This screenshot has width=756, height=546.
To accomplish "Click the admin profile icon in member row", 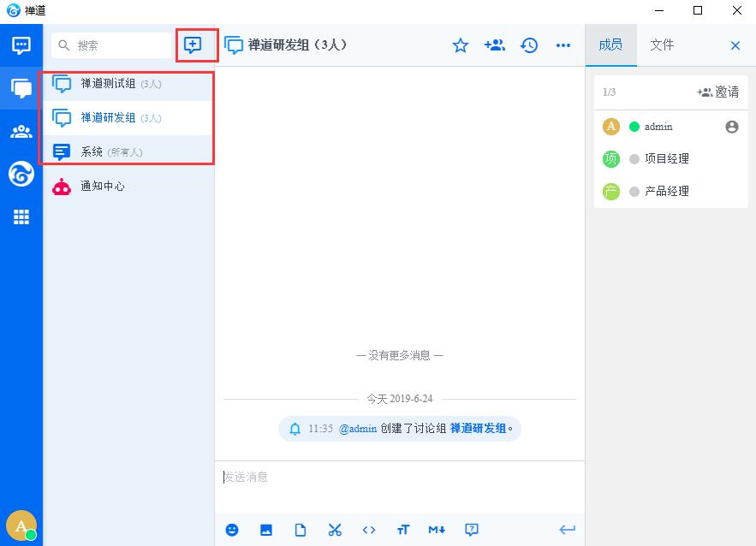I will (x=732, y=127).
